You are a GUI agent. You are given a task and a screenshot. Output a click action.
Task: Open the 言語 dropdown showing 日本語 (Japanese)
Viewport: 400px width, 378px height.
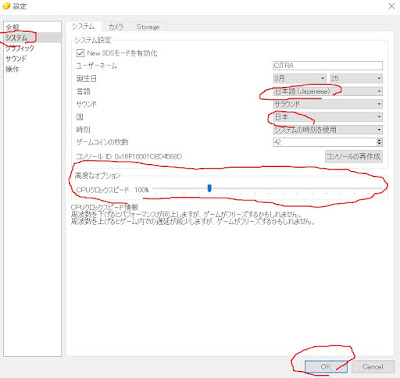(x=328, y=91)
